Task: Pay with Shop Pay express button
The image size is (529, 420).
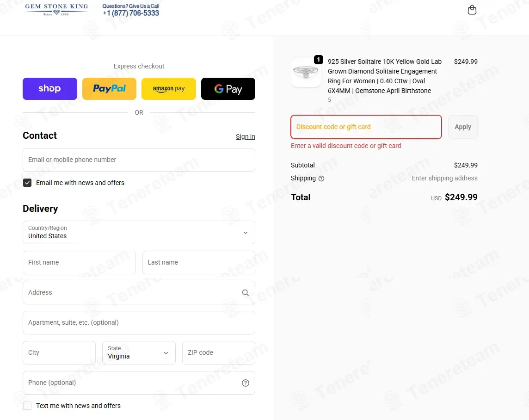Action: pos(50,89)
